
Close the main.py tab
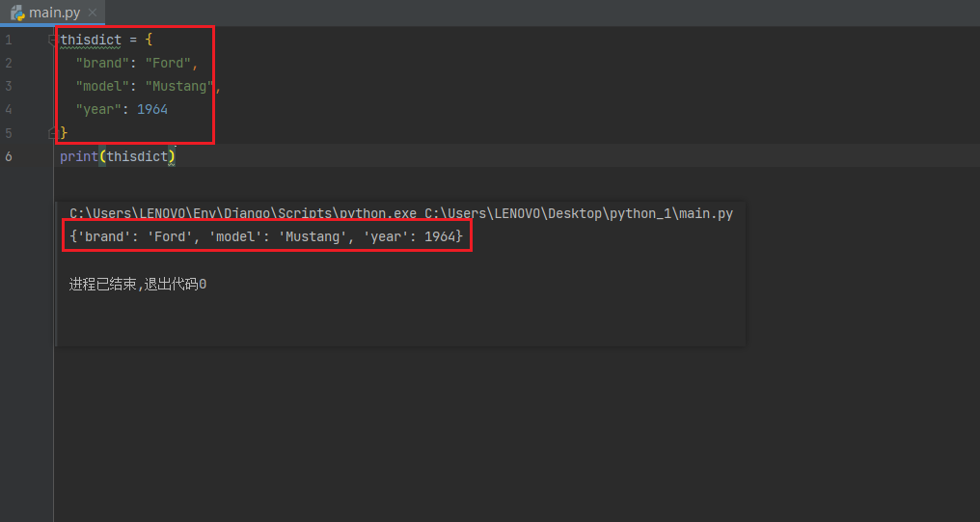(93, 13)
